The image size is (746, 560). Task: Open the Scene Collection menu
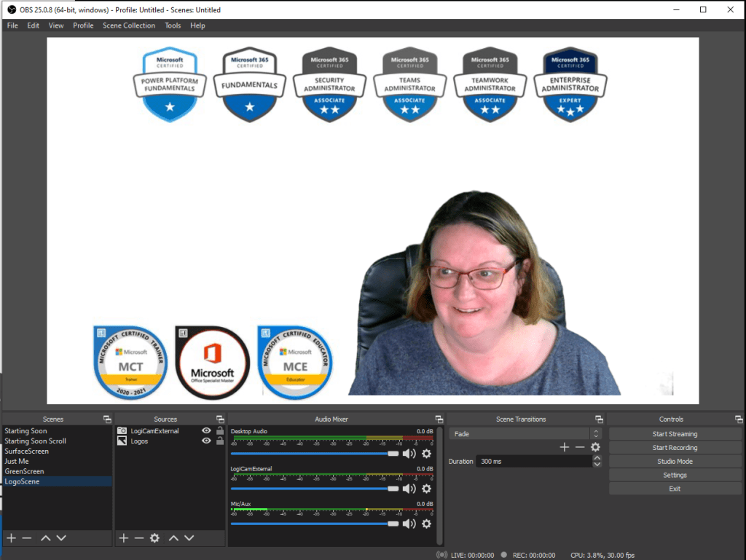(128, 25)
